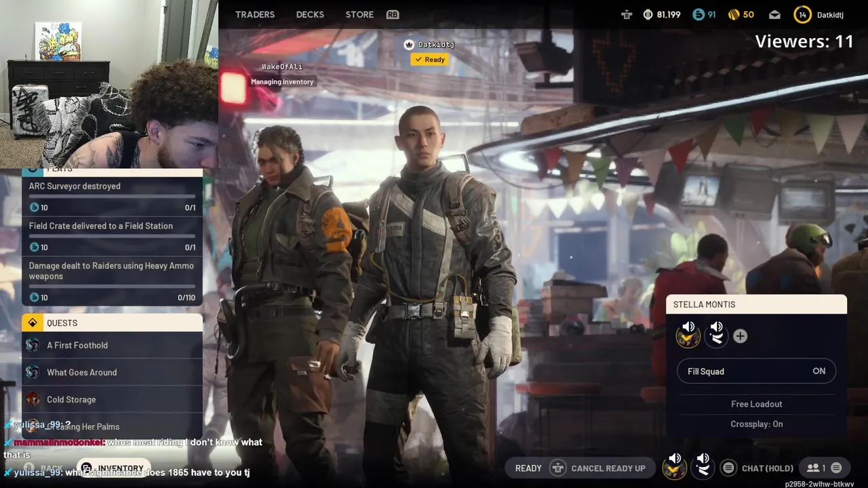Screen dimensions: 868x488
Task: Click the Quests header diamond icon
Action: pyautogui.click(x=32, y=323)
